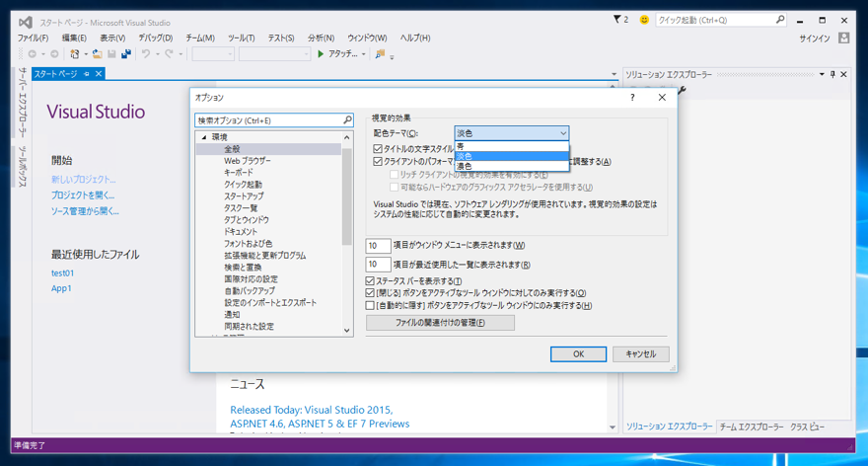
Task: Choose highlighted 淡色 option in dropdown list
Action: point(512,156)
